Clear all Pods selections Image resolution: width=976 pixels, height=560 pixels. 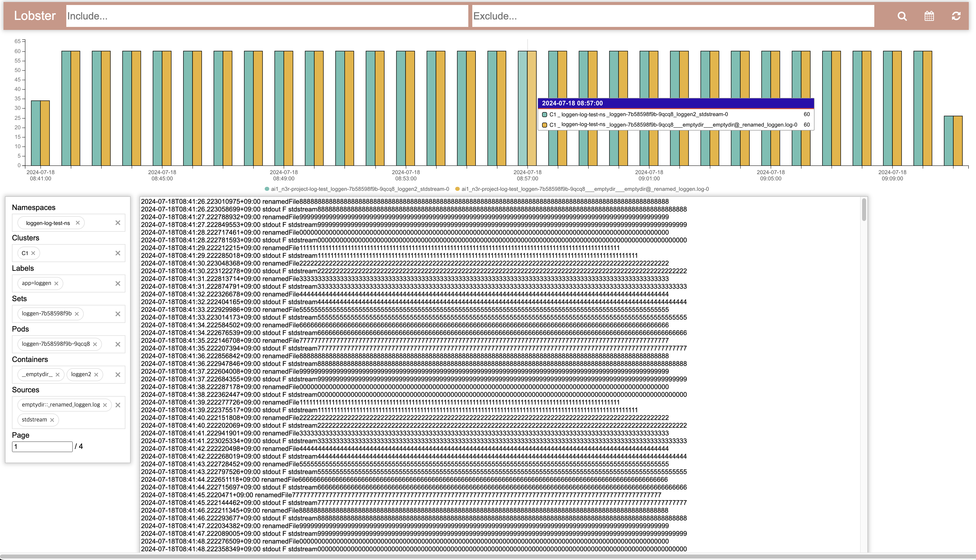(x=118, y=344)
